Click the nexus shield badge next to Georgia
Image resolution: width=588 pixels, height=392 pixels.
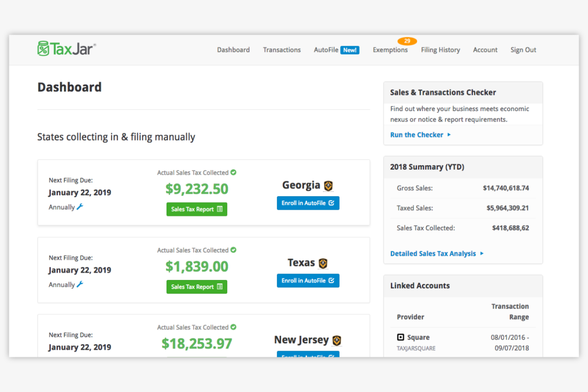pos(329,185)
